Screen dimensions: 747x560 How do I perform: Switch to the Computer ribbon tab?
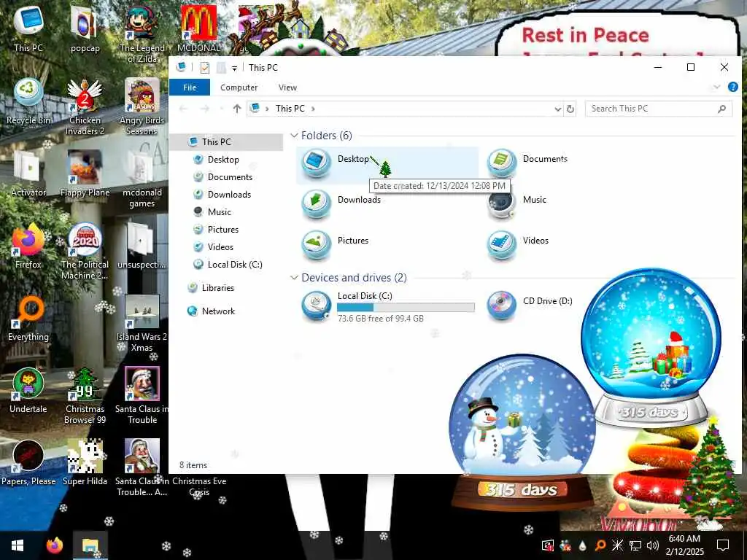click(239, 87)
